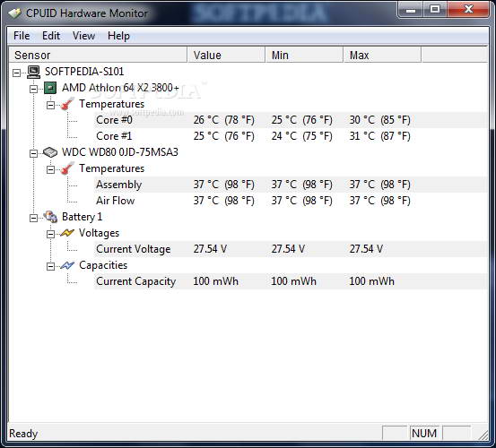
Task: Minimize the Hardware Monitor window
Action: 411,10
